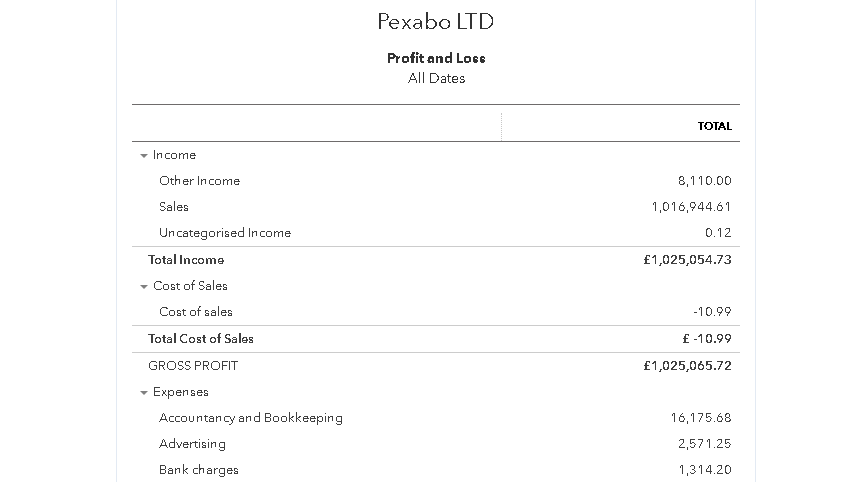
Task: Collapse the Cost of Sales section arrow
Action: tap(144, 287)
